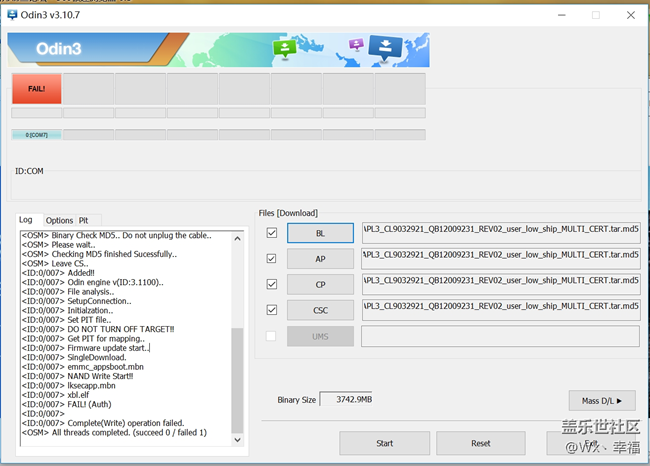Click the ID:COM label

tap(29, 171)
